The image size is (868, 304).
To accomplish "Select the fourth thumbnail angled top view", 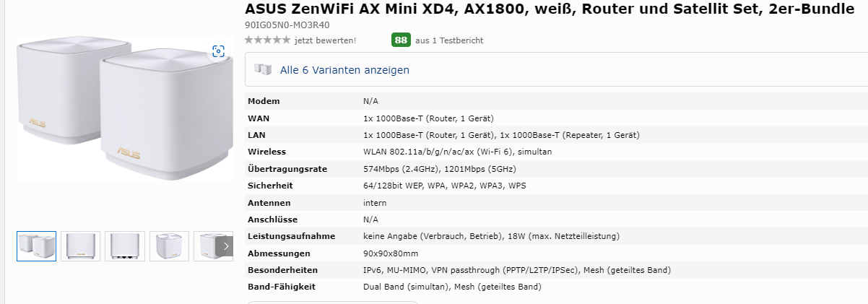I will tap(169, 246).
